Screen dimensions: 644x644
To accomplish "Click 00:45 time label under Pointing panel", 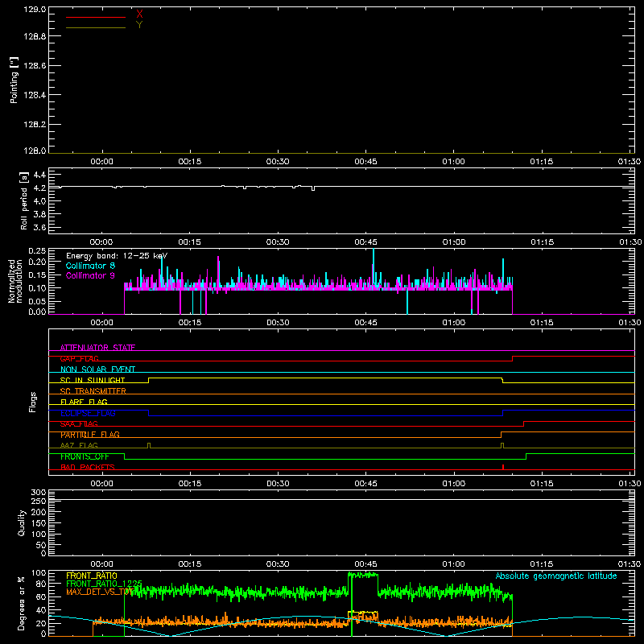I will pyautogui.click(x=365, y=162).
